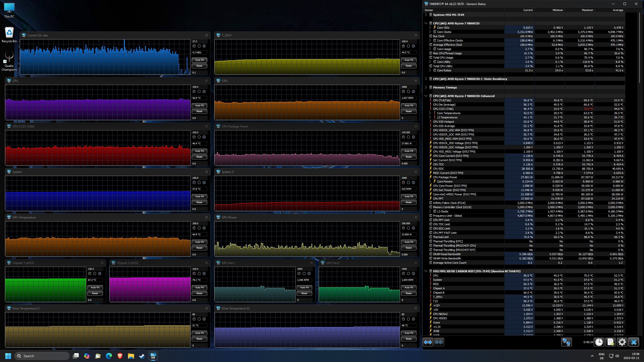Close the Current DL rate graph window
This screenshot has height=362, width=644.
click(x=207, y=35)
